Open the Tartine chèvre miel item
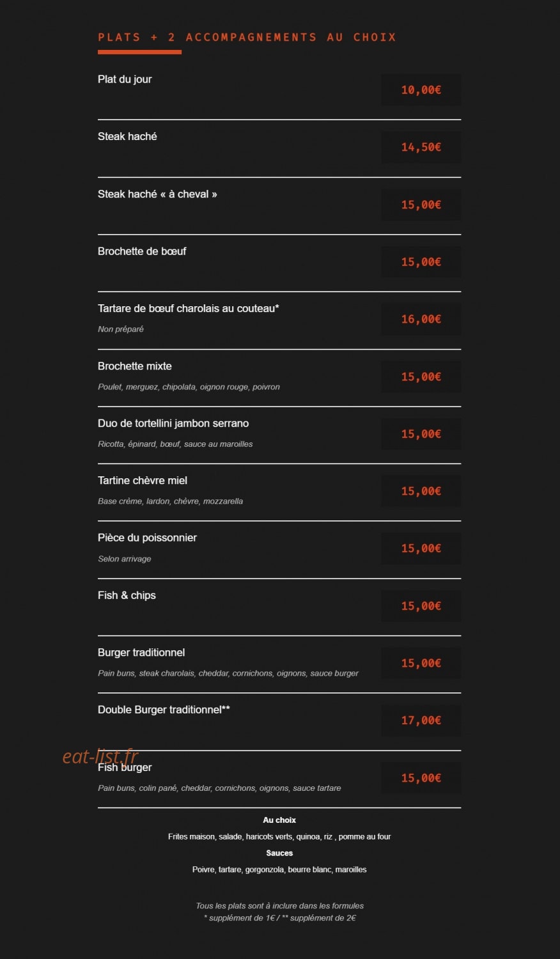560x959 pixels. click(143, 480)
